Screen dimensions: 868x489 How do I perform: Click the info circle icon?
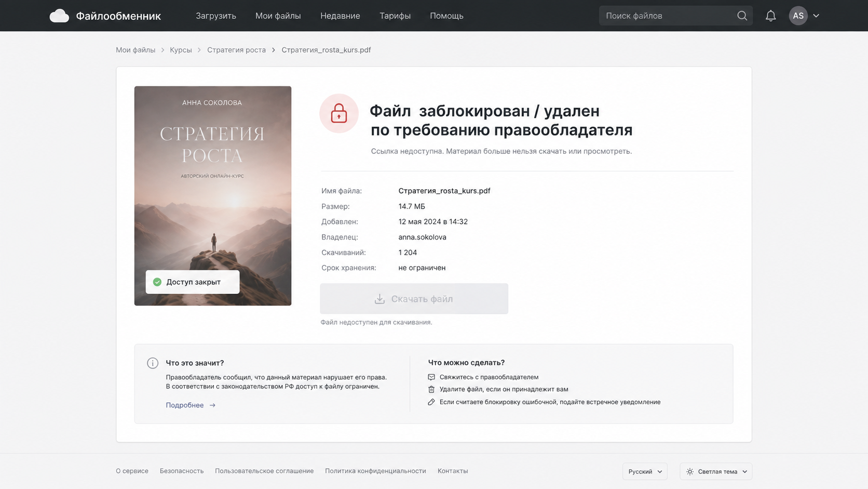click(153, 363)
